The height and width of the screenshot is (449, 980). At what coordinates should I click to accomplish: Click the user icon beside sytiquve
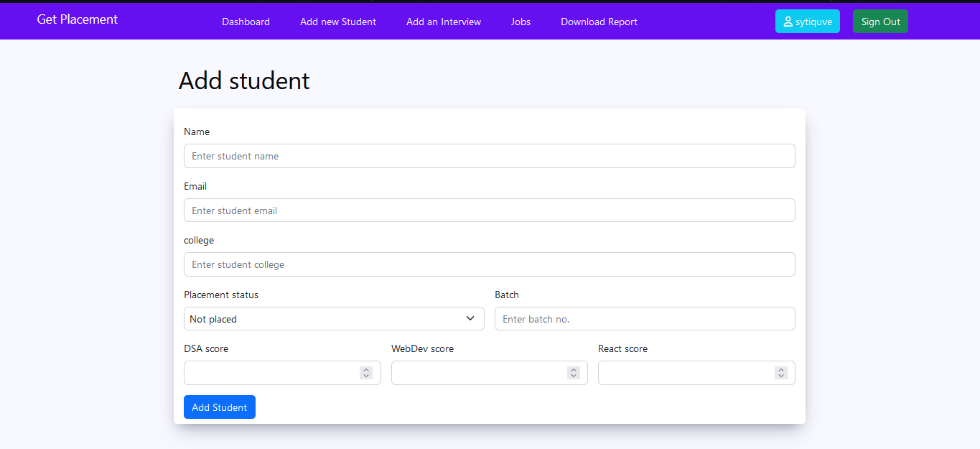(x=788, y=22)
